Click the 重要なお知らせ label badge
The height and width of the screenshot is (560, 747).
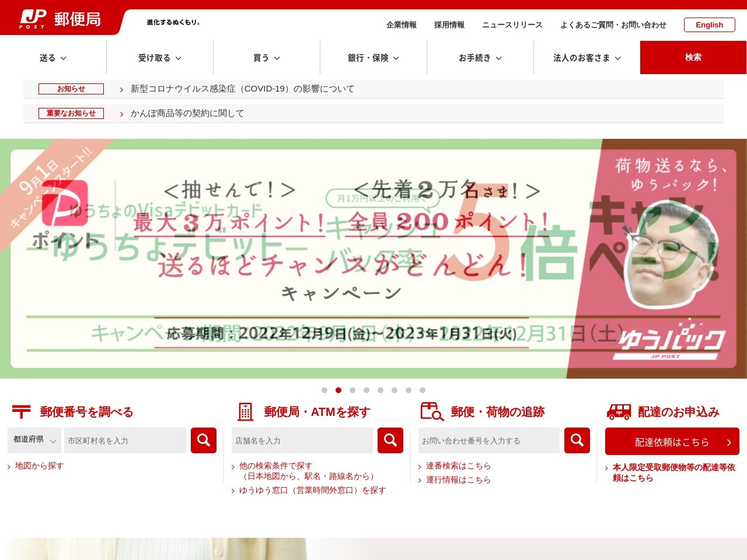coord(71,113)
